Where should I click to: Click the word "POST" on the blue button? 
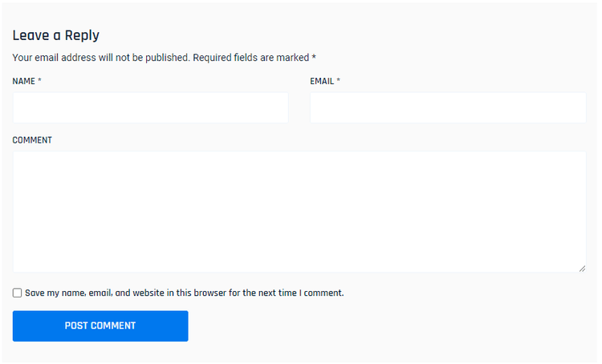click(x=76, y=326)
